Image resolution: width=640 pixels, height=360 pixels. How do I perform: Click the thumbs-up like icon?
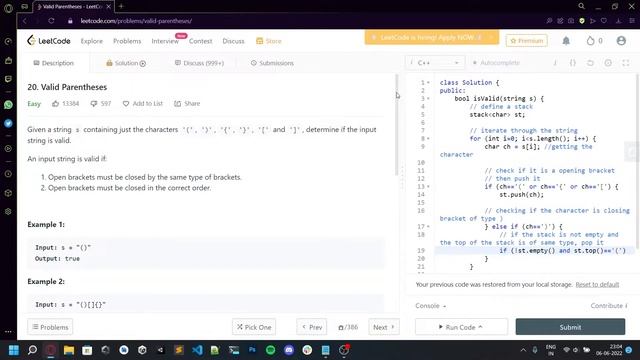pos(56,104)
